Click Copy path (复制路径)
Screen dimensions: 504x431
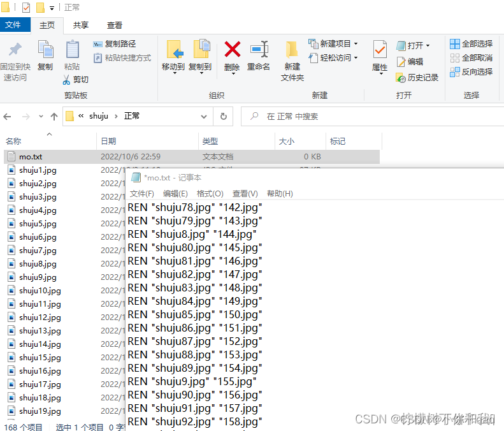pos(115,44)
